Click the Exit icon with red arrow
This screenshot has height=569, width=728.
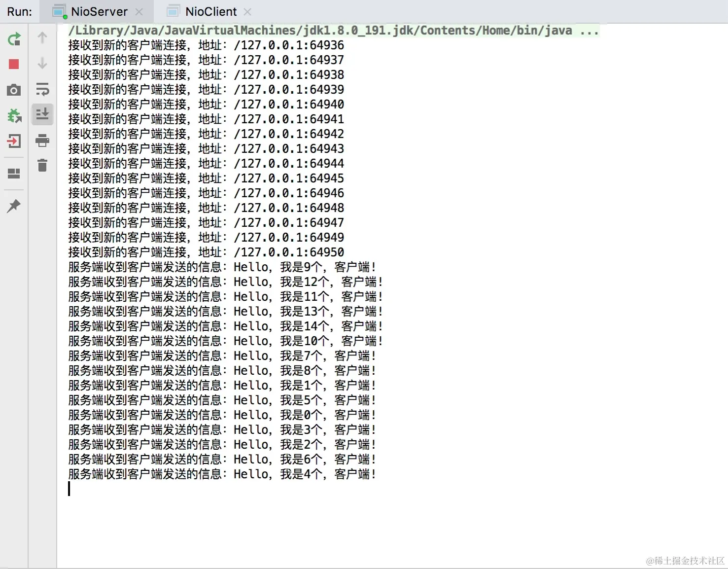click(x=14, y=142)
